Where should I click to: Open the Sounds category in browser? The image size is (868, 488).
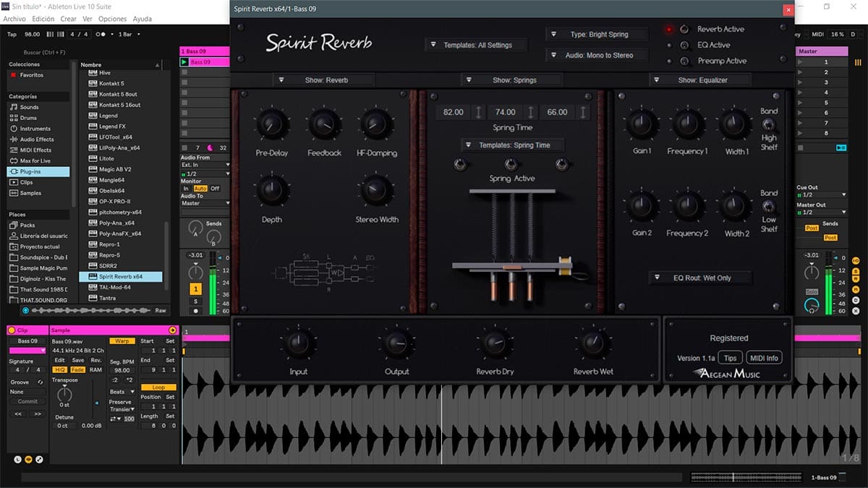(x=30, y=107)
